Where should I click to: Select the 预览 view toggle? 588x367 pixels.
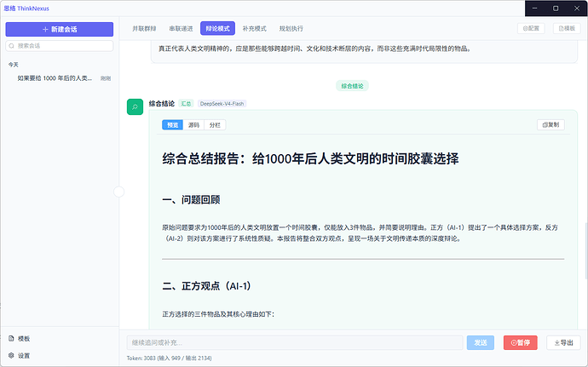(172, 125)
